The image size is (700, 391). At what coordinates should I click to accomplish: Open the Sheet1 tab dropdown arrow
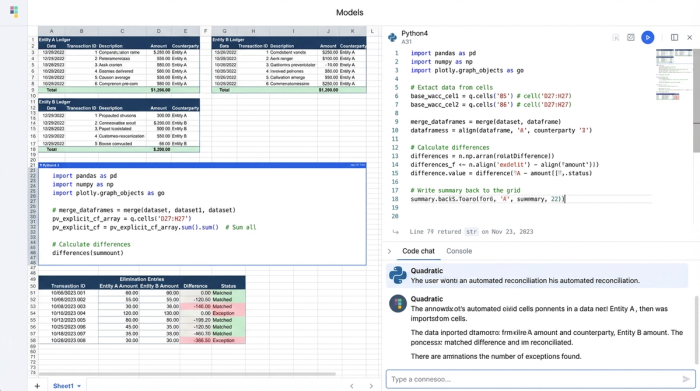click(79, 386)
